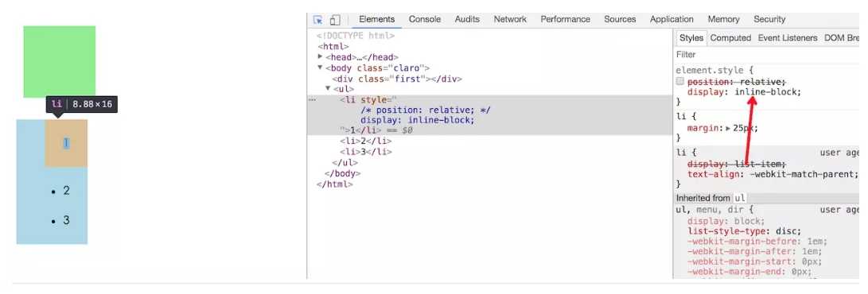Screen dimensions: 868x294
Task: Collapse the ul element node
Action: [328, 88]
